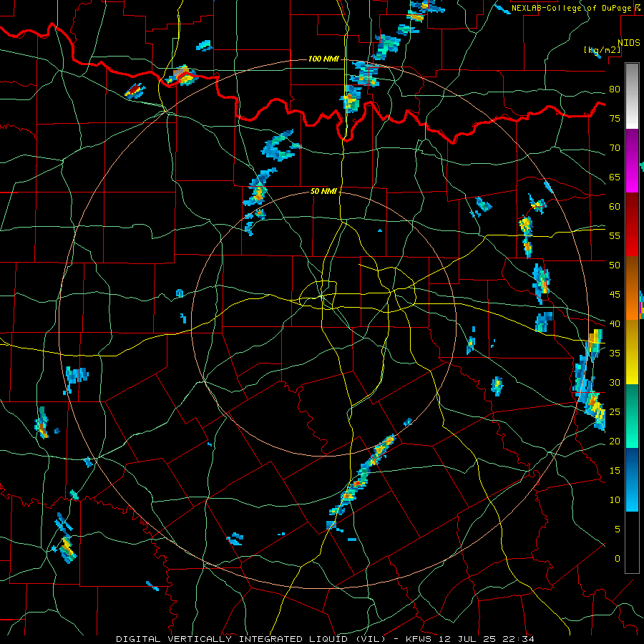Screen dimensions: 644x644
Task: Pick the blue segment of the color bar
Action: tap(632, 479)
